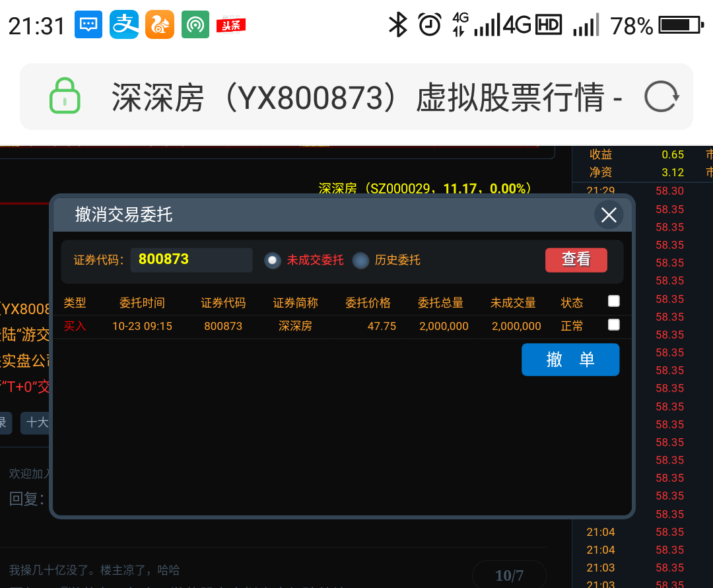Tap the browser reload icon
This screenshot has height=588, width=713.
point(661,97)
